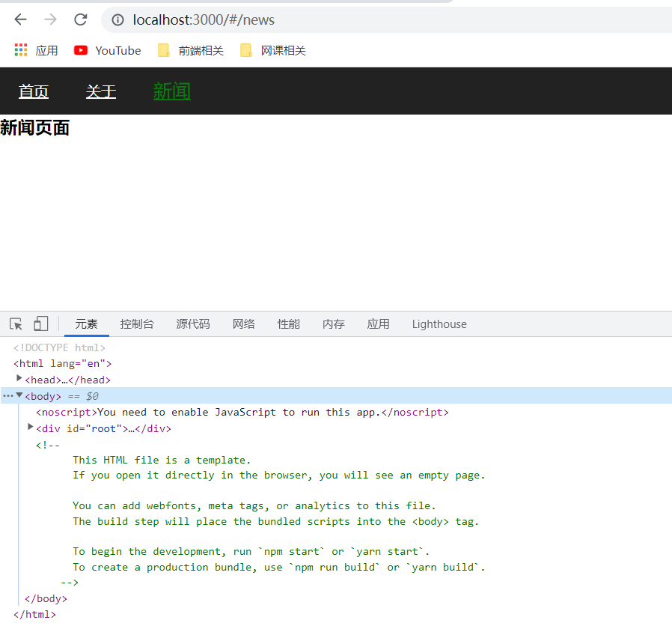Viewport: 672px width, 638px height.
Task: Open the 应用 apps grid bookmark
Action: [x=36, y=51]
